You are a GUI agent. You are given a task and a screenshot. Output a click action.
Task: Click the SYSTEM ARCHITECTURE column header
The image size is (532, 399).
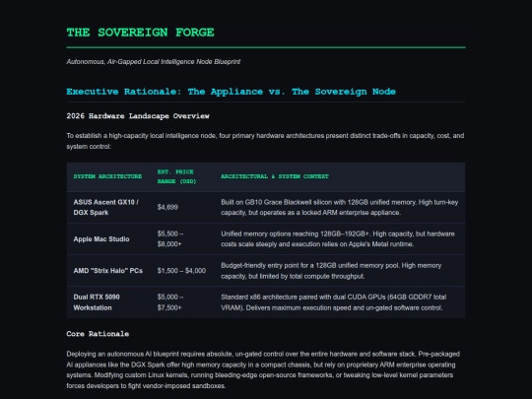(x=107, y=176)
